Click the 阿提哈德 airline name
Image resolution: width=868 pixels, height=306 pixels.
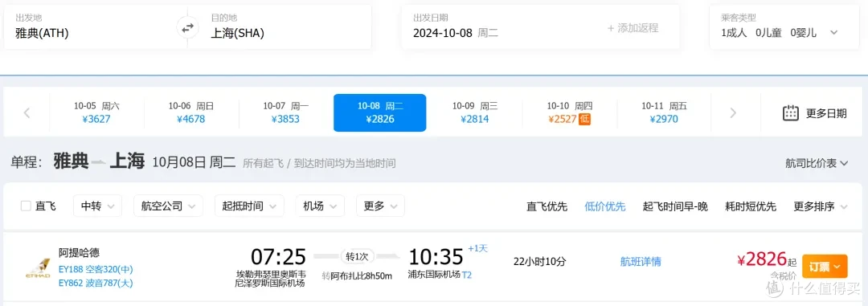(79, 253)
